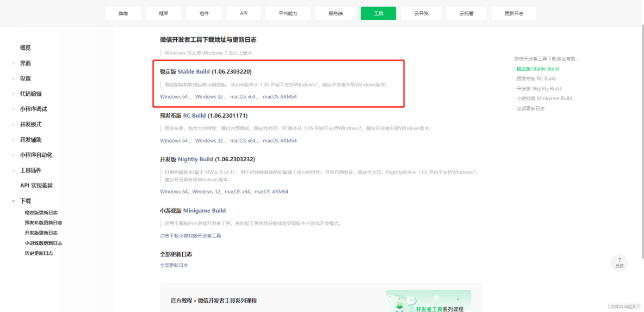Download Nightly Build for macOS x64
644x312 pixels.
pos(237,192)
